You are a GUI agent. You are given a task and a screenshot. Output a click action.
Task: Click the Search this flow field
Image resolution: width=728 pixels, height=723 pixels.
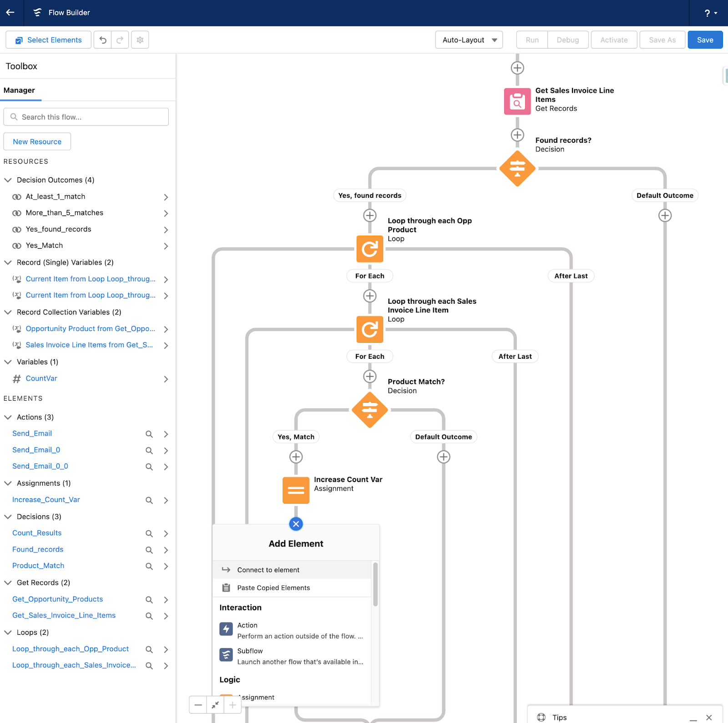[86, 117]
